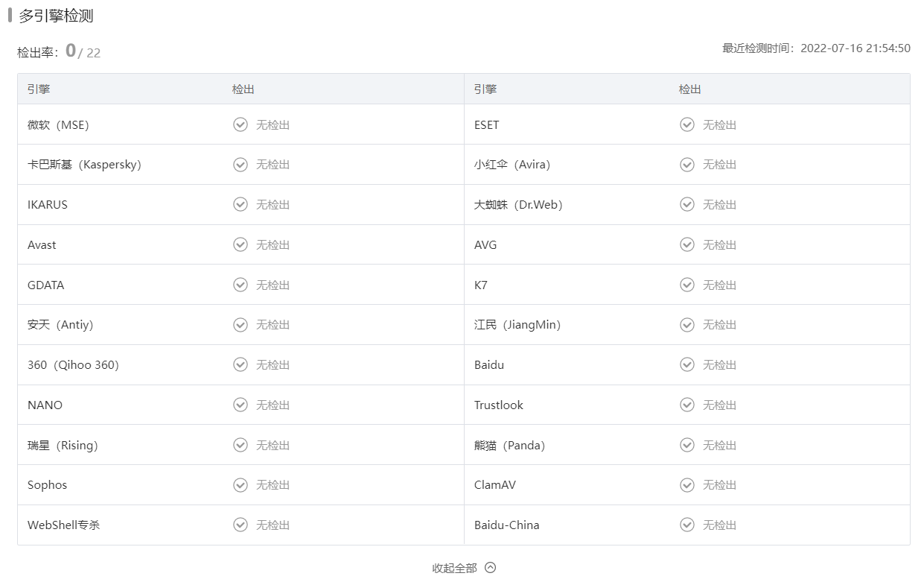Click the check icon in the Baidu row
The image size is (924, 582).
(687, 364)
